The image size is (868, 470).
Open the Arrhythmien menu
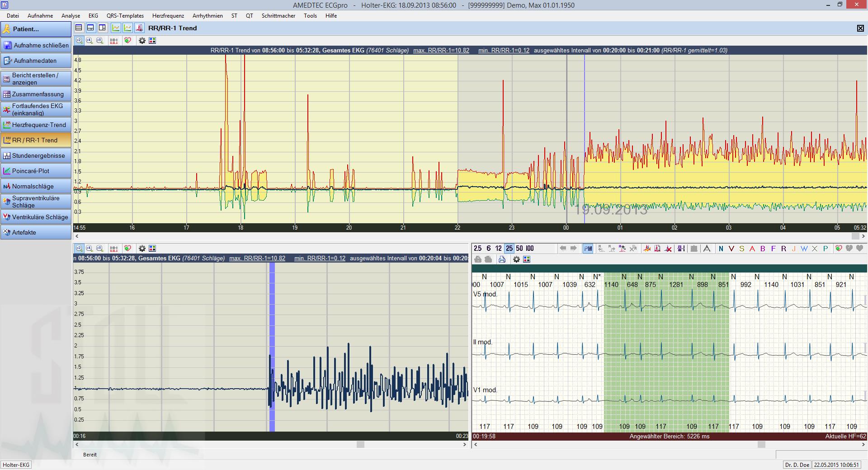[208, 16]
